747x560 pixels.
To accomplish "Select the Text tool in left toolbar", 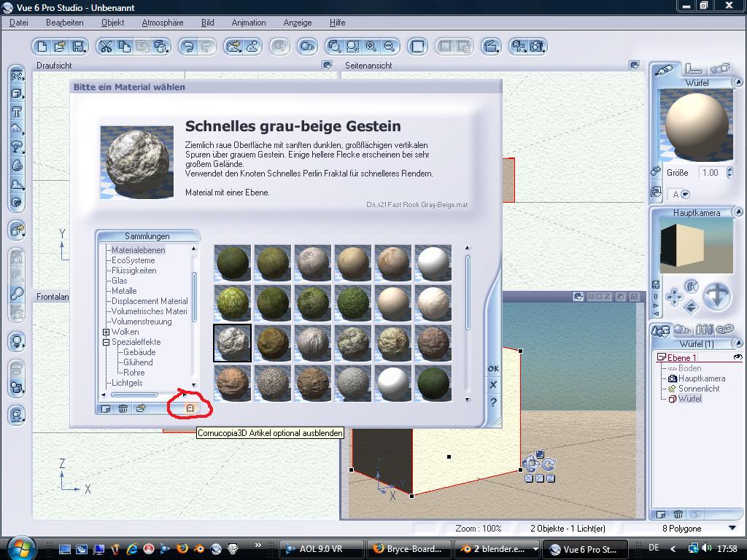I will point(17,112).
